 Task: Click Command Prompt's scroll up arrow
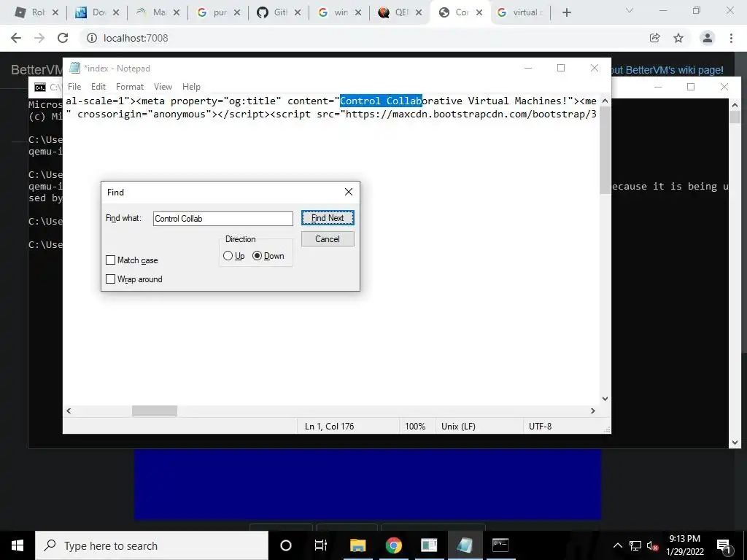(735, 105)
